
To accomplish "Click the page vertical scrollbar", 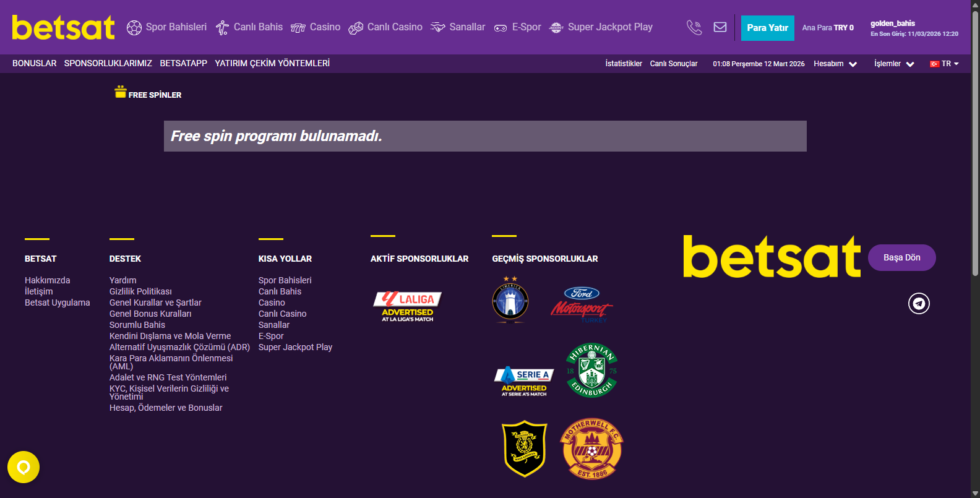I will point(975,142).
